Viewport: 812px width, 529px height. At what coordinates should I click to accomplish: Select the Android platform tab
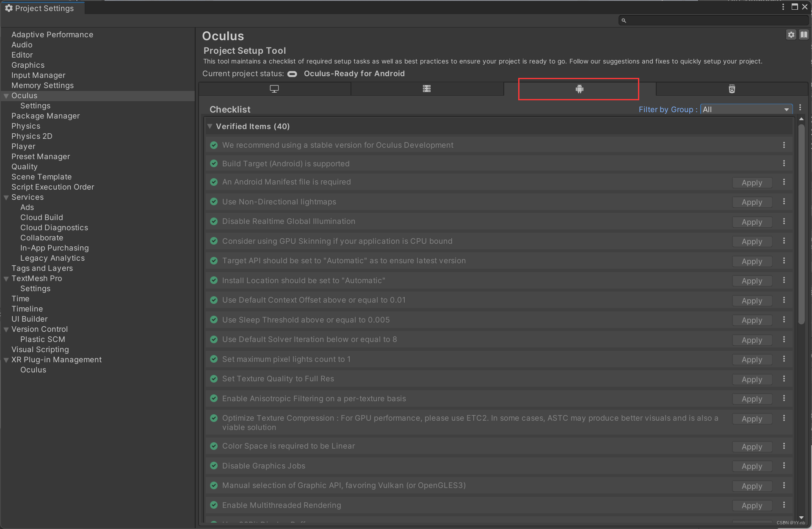(x=579, y=89)
